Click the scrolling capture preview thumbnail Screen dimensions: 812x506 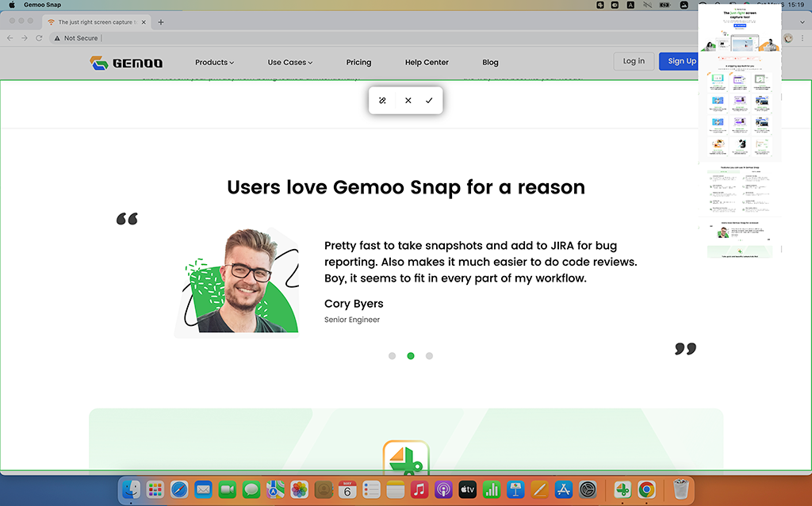pyautogui.click(x=740, y=132)
